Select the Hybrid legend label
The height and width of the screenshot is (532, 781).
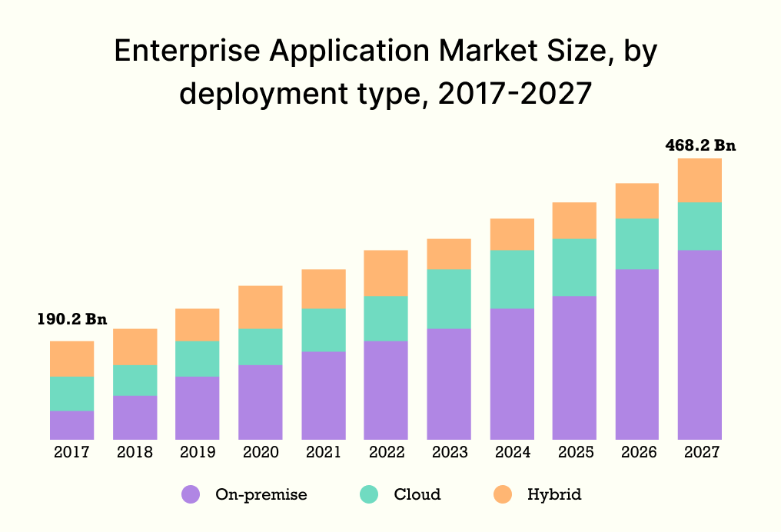554,494
